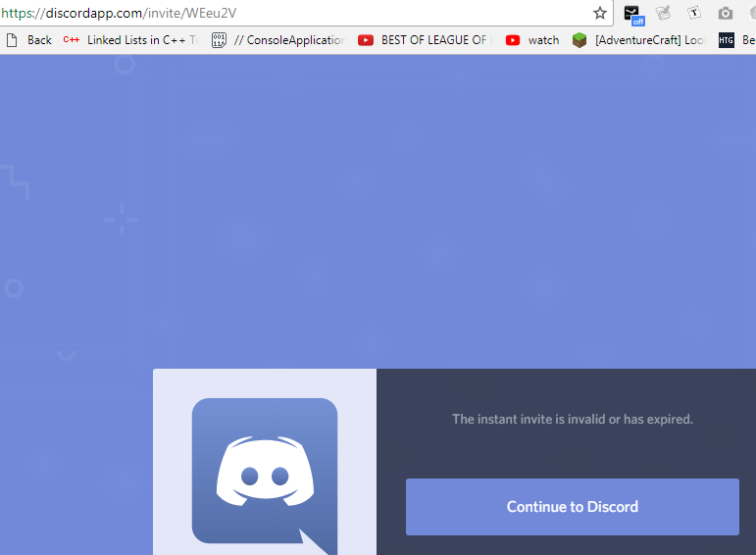Open '[AdventureCraft]' bookmark

(x=639, y=40)
